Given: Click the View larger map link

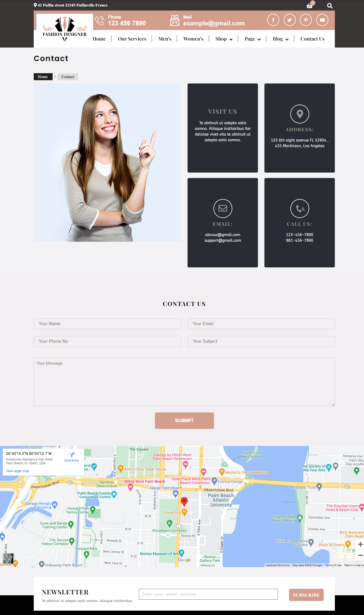Looking at the screenshot, I should pos(18,471).
